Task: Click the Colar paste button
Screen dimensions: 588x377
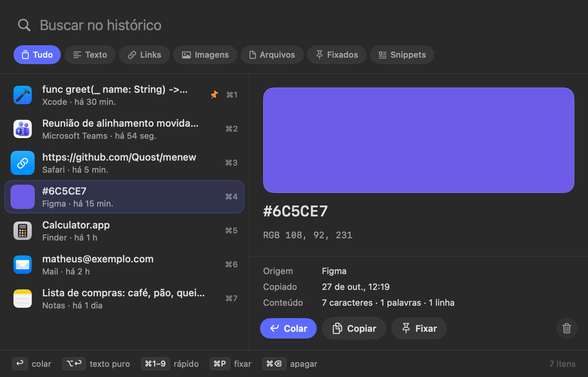Action: point(288,328)
